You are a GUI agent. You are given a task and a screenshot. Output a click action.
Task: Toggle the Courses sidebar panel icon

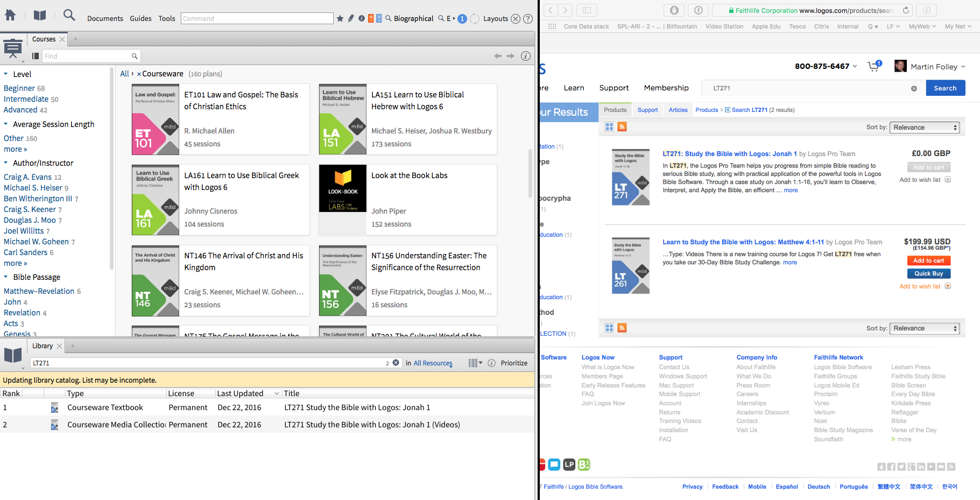[36, 56]
